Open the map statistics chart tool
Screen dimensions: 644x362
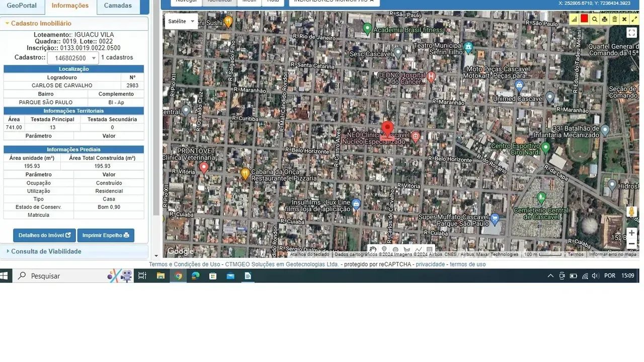pyautogui.click(x=574, y=19)
